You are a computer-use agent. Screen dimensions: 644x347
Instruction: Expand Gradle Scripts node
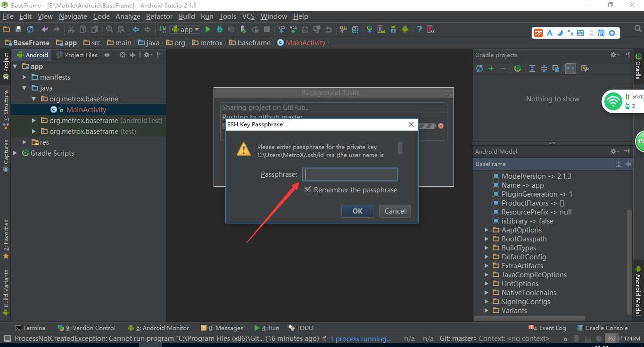(15, 153)
